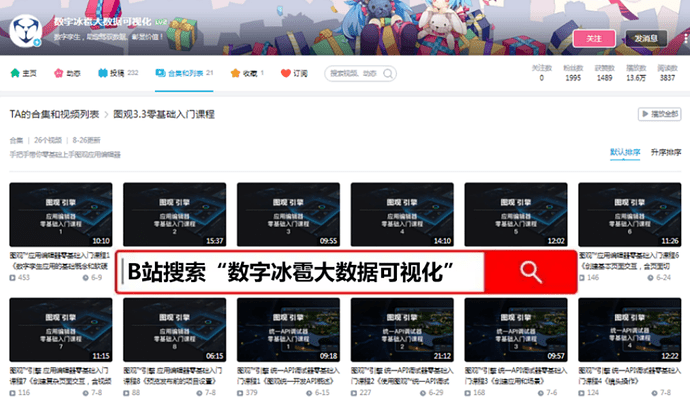Click the channel name 数字冰雹大数据可视化 in the banner
690x404 pixels.
pyautogui.click(x=103, y=22)
